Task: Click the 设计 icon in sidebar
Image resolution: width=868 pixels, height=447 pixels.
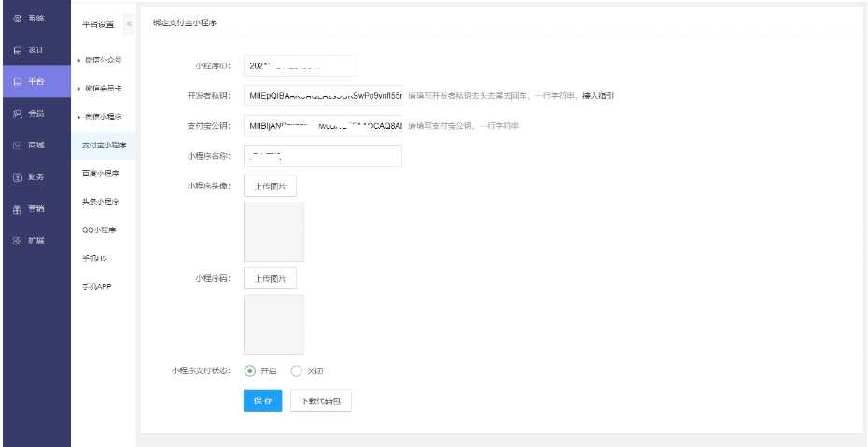Action: 17,50
